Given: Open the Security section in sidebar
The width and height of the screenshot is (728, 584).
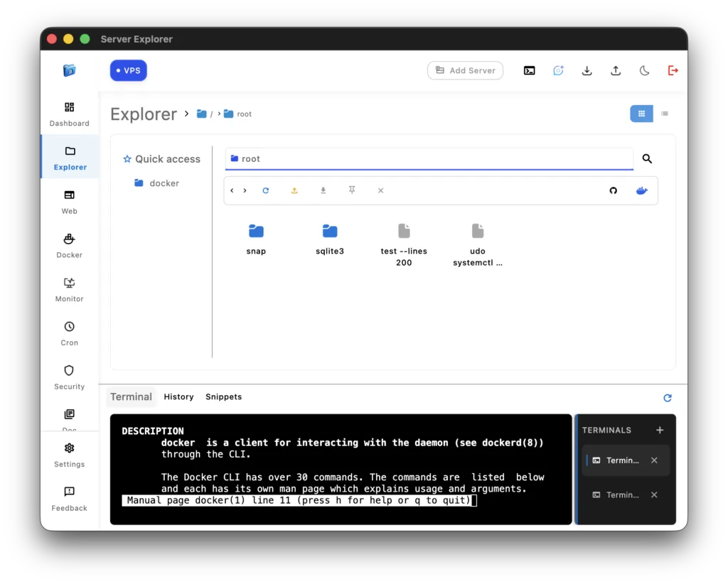Looking at the screenshot, I should 69,377.
